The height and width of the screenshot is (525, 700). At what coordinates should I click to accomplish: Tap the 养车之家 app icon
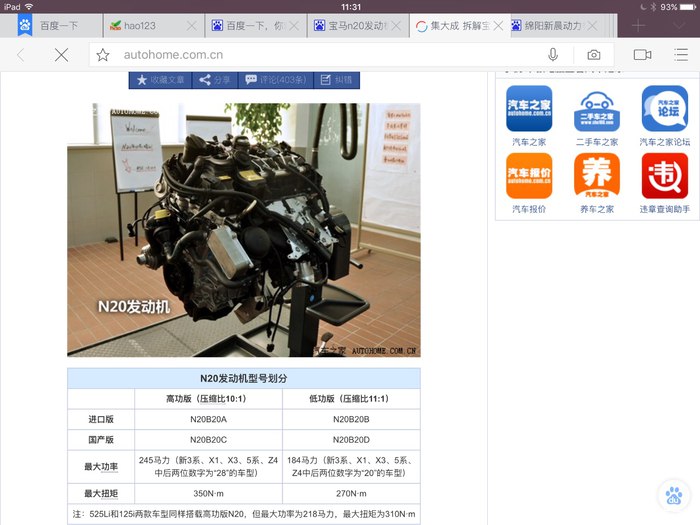click(x=596, y=176)
